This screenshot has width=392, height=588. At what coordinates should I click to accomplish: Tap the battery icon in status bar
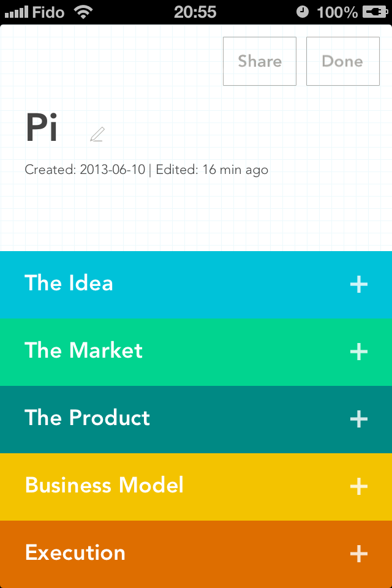point(375,12)
